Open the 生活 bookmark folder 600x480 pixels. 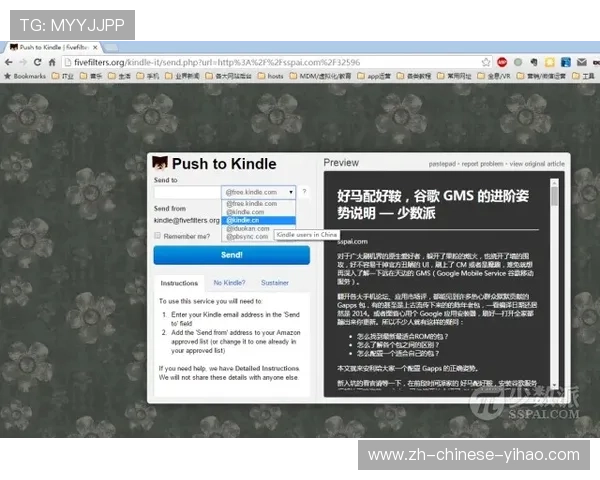119,76
